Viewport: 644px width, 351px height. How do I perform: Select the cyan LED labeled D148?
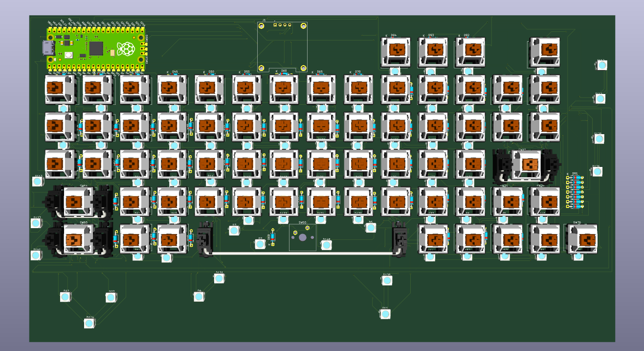(x=327, y=245)
